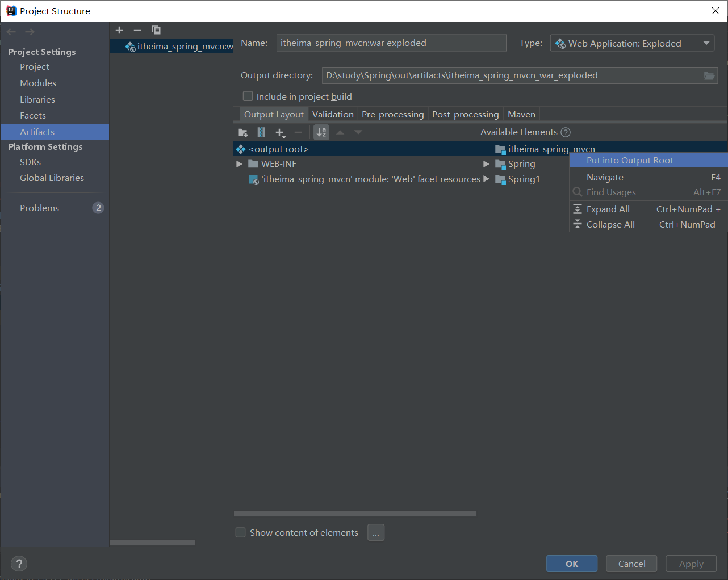Choose Expand All from the context menu
728x580 pixels.
pos(648,209)
